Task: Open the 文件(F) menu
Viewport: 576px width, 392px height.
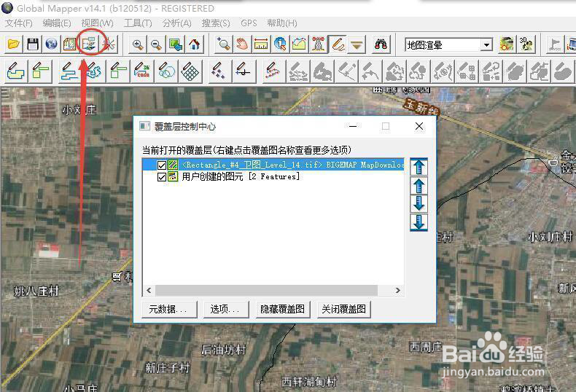Action: [x=19, y=23]
